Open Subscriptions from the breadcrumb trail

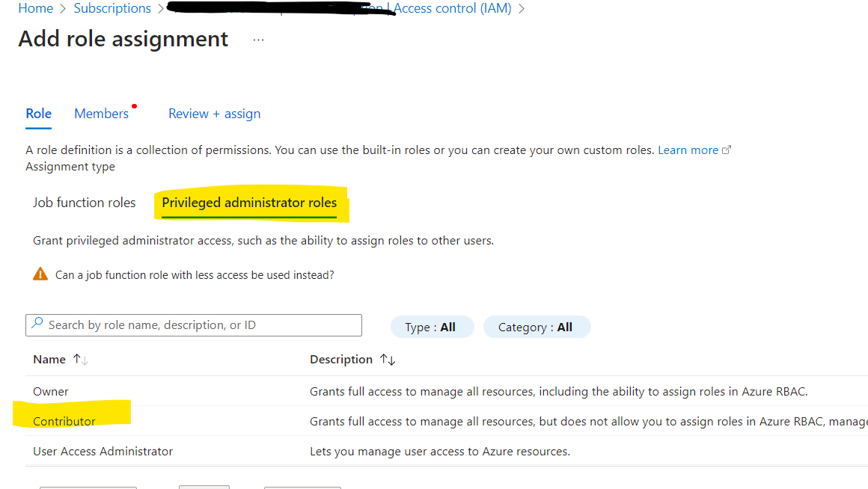[112, 8]
